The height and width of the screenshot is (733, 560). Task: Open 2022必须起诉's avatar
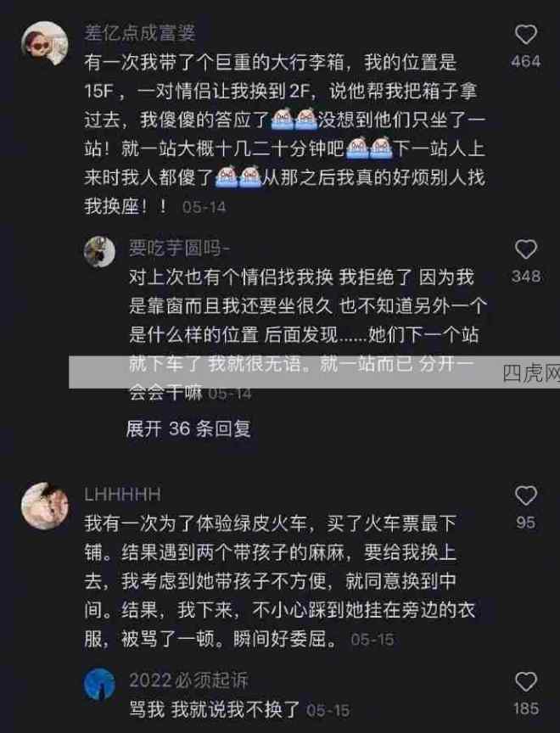99,684
